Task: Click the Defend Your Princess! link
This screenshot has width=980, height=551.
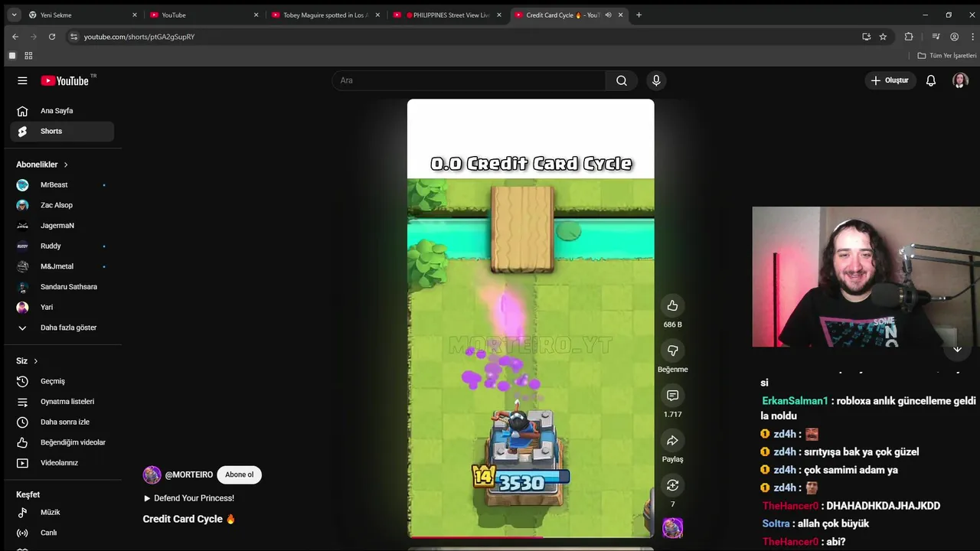Action: [188, 498]
